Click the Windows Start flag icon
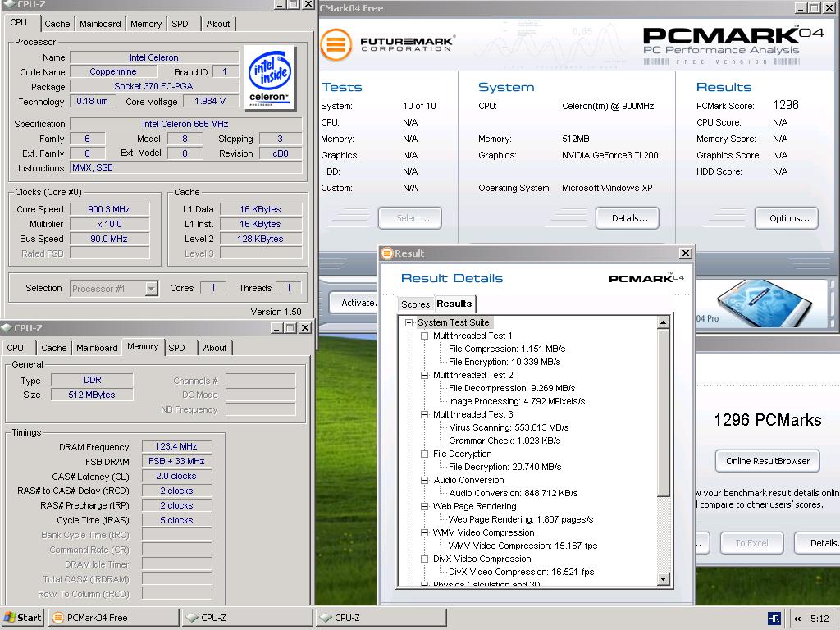The image size is (840, 630). [x=10, y=617]
